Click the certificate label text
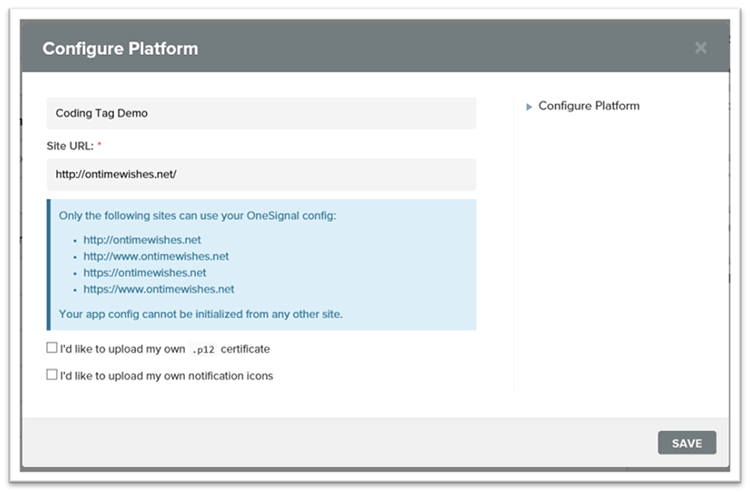 (x=246, y=350)
